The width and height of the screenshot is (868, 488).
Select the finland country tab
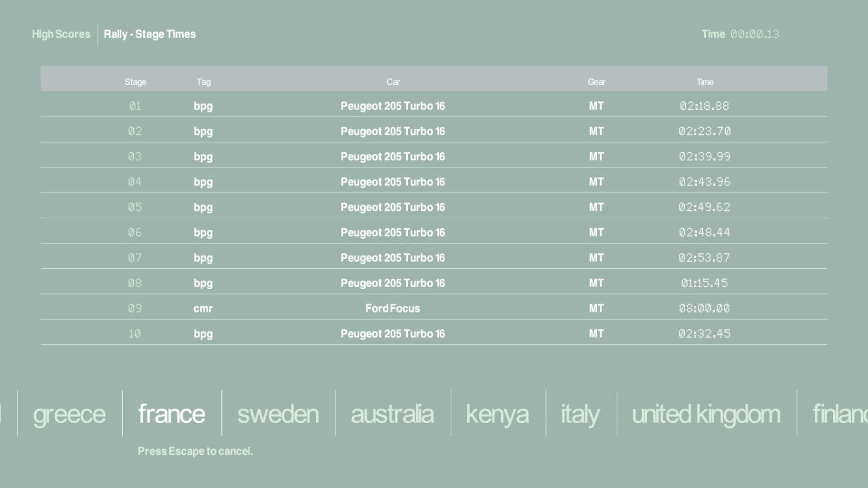click(x=839, y=414)
